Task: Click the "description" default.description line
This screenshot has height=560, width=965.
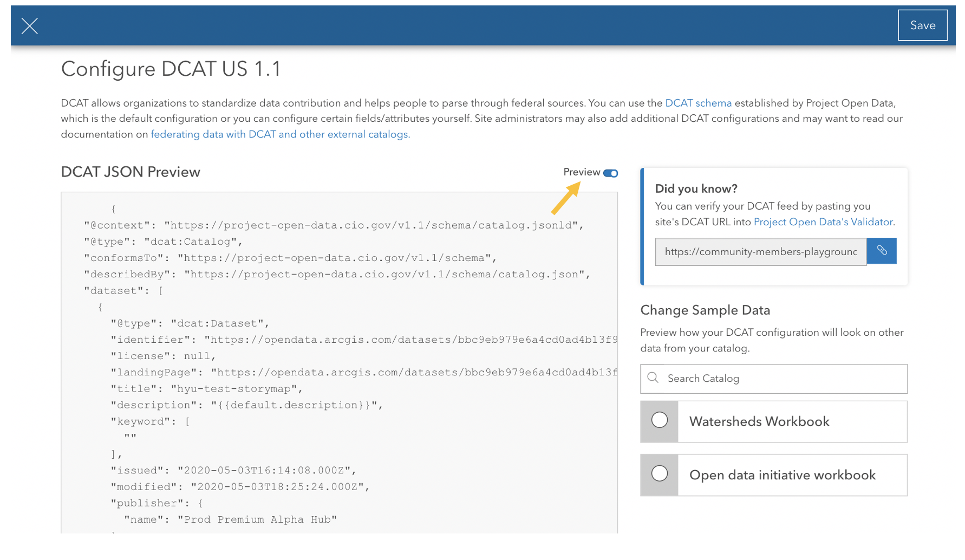Action: click(246, 405)
